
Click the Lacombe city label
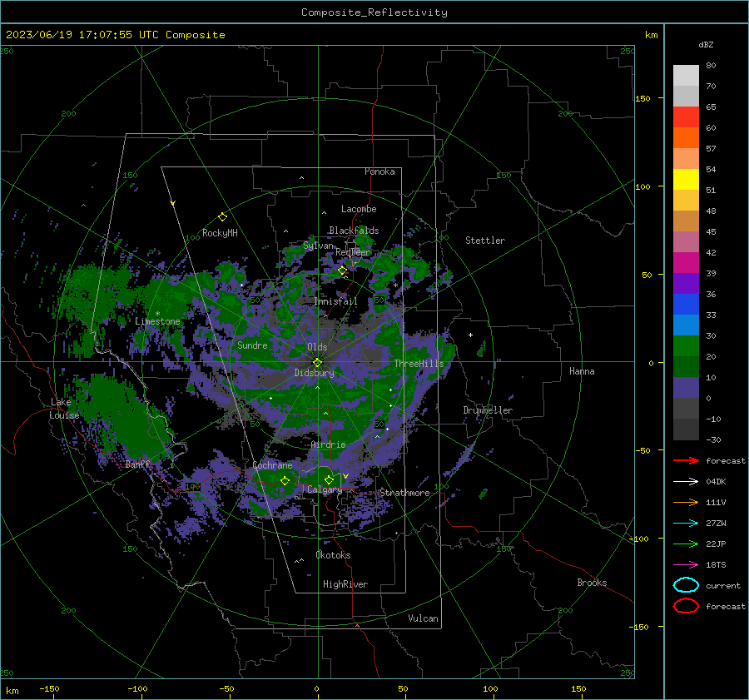point(359,209)
